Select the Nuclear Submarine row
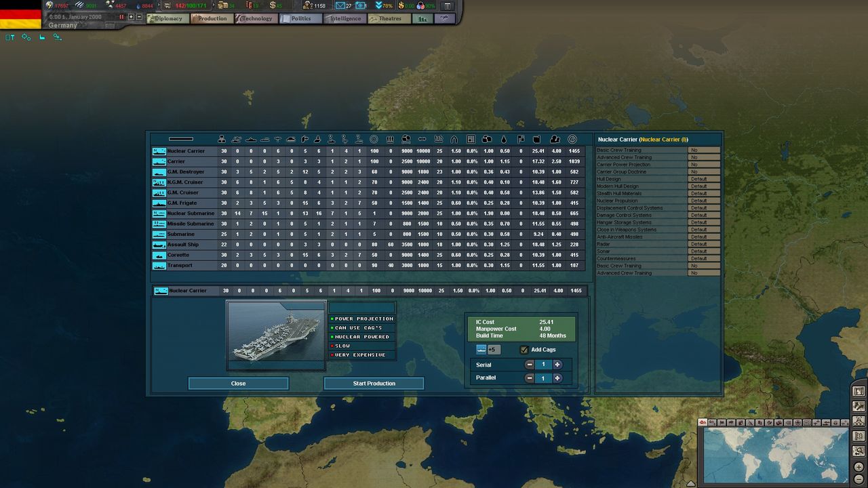Screen dimensions: 868x488 tap(368, 213)
